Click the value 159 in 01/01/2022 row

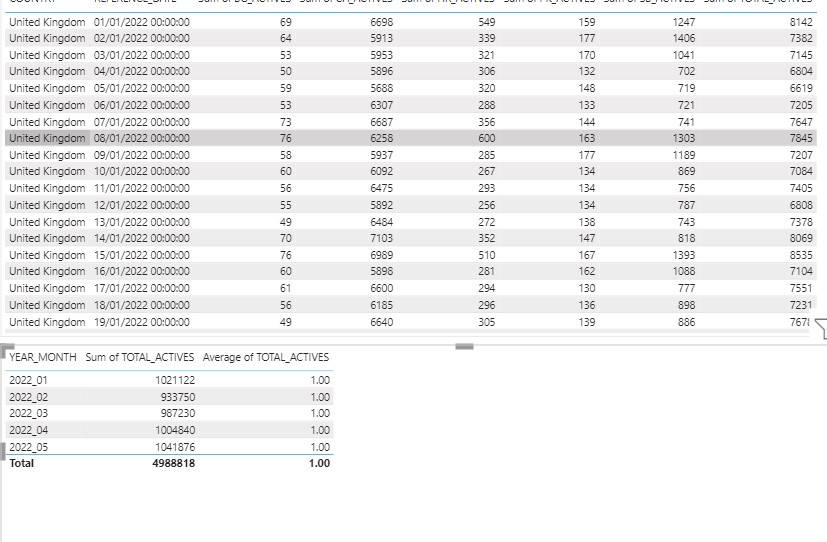pos(587,22)
